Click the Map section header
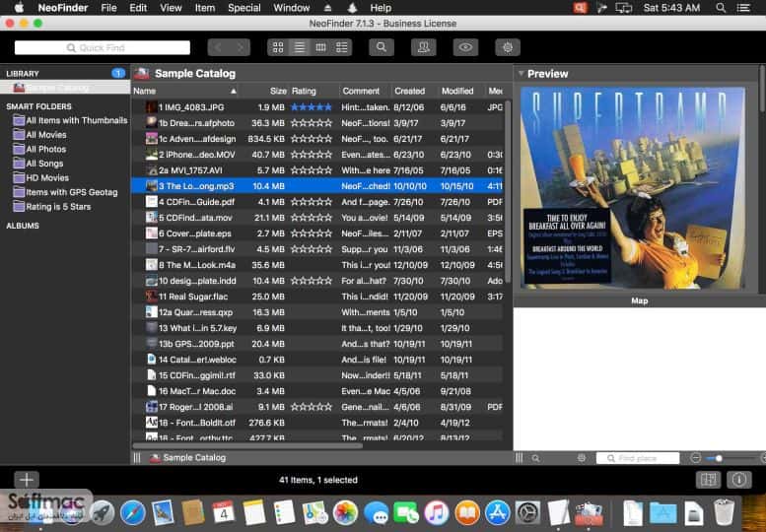 (640, 301)
